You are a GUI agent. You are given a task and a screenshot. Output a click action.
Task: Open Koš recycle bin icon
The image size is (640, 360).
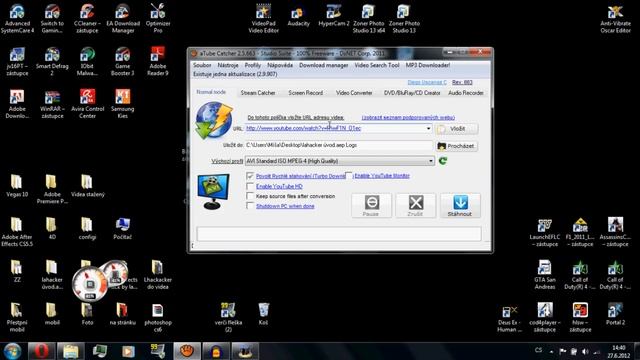click(x=263, y=313)
